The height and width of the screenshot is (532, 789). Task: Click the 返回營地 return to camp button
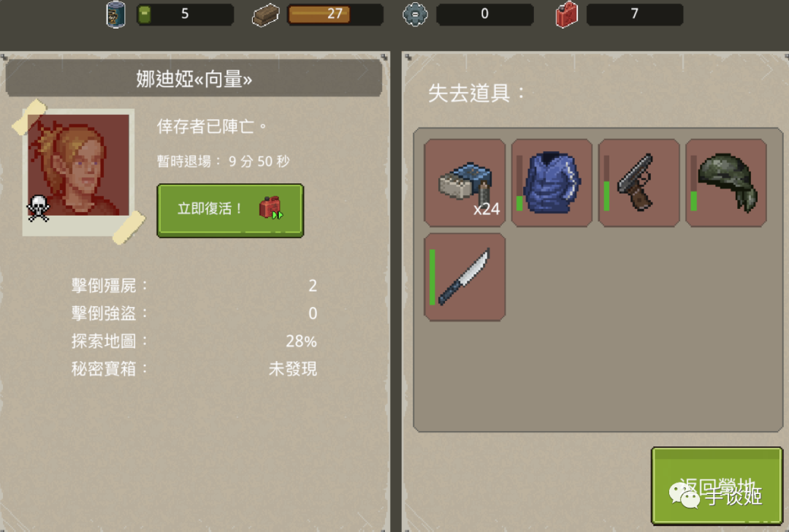click(717, 486)
